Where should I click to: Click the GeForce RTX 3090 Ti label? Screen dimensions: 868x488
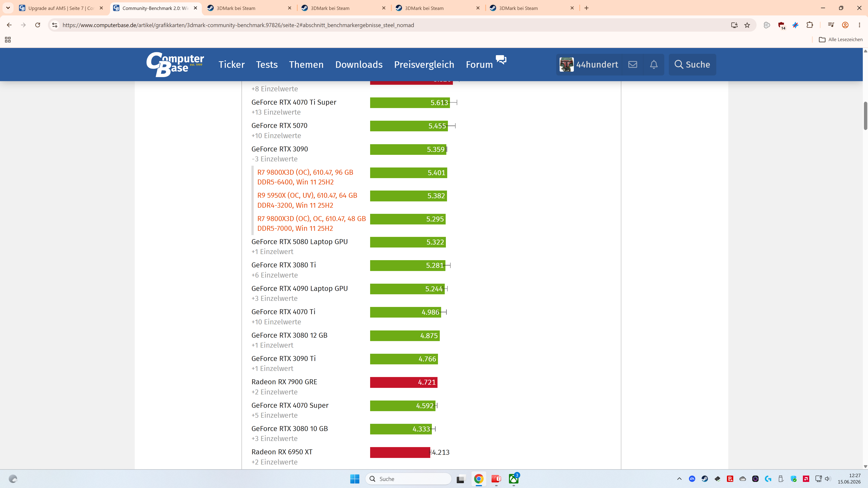pos(283,359)
